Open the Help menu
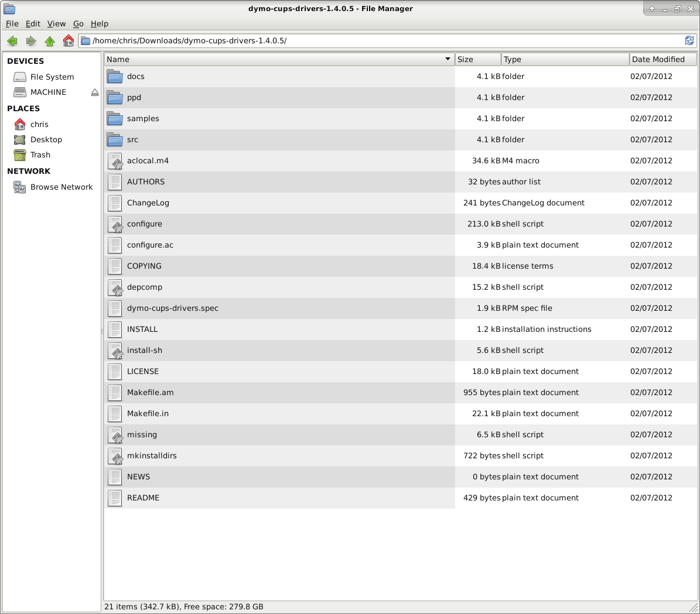The height and width of the screenshot is (614, 700). pos(100,23)
